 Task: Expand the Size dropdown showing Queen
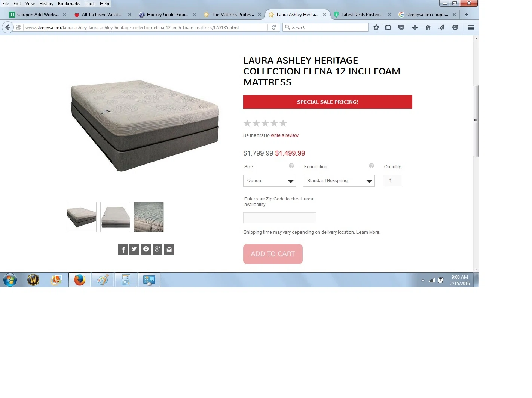(x=270, y=181)
